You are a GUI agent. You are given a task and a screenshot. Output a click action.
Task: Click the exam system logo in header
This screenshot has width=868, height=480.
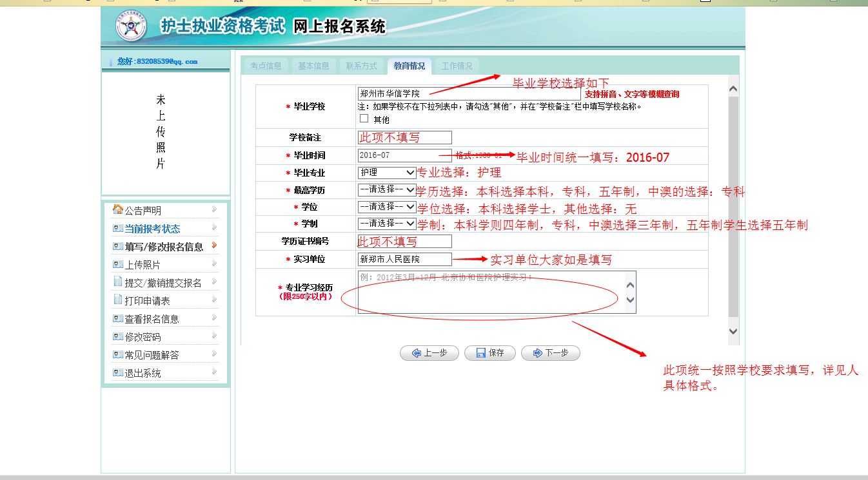tap(131, 26)
